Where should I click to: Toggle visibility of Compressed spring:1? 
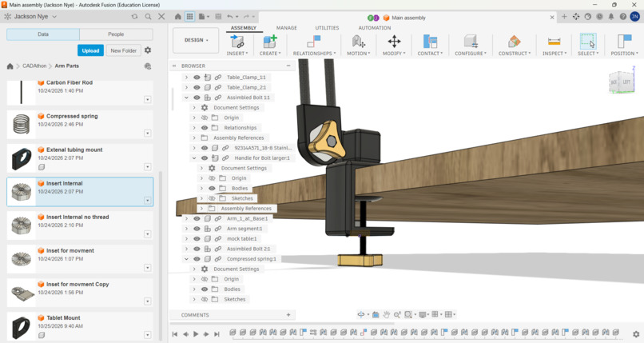[197, 259]
